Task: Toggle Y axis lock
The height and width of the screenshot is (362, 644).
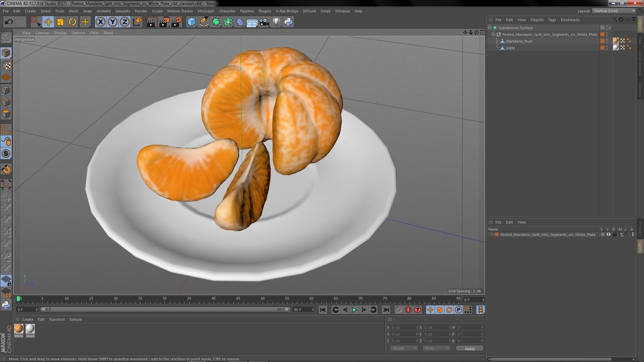Action: [113, 22]
